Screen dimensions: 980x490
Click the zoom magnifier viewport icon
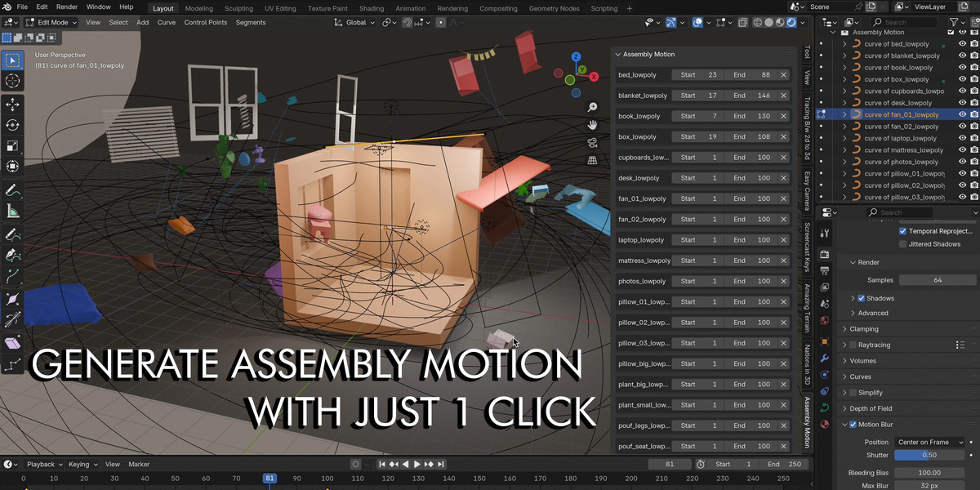coord(593,107)
